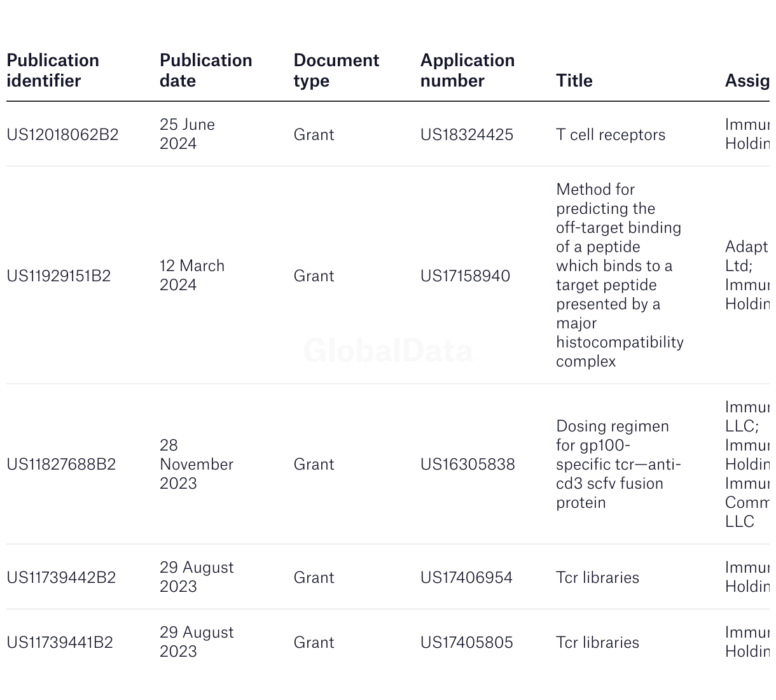The width and height of the screenshot is (776, 700).
Task: Click the Publication date column header
Action: point(205,71)
